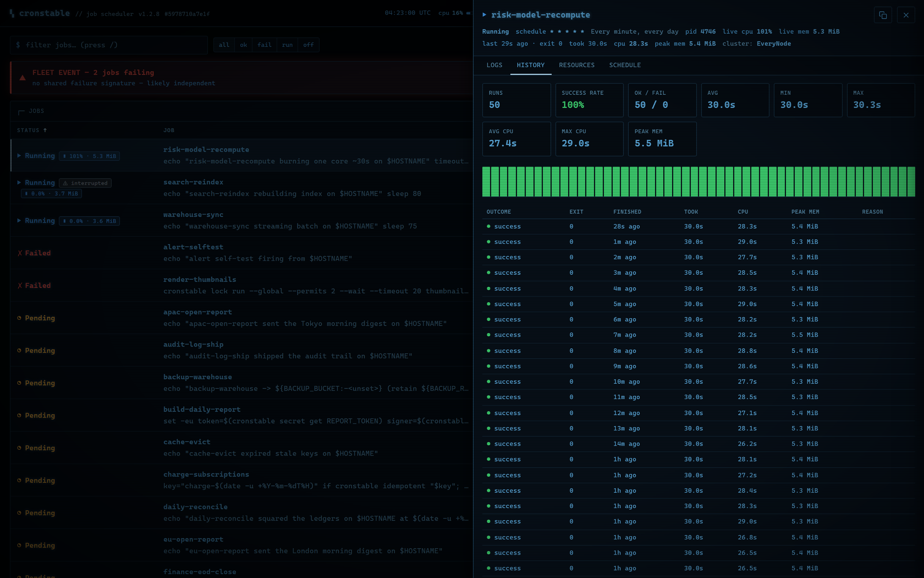Open the search-reindex job

pyautogui.click(x=193, y=182)
